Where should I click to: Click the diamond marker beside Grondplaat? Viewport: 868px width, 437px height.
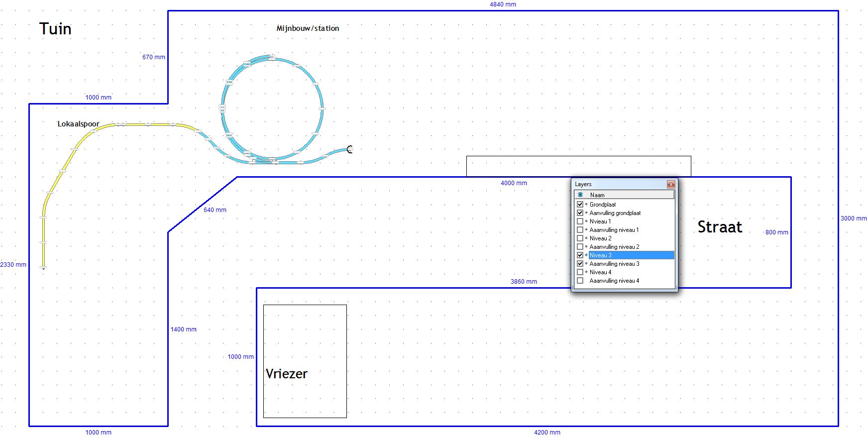coord(586,204)
